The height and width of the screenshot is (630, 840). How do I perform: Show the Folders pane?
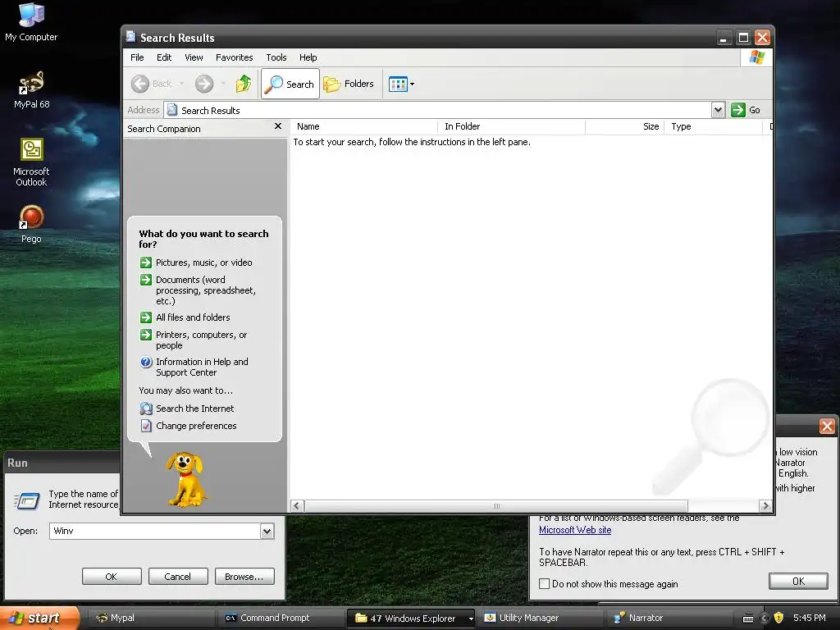point(349,84)
